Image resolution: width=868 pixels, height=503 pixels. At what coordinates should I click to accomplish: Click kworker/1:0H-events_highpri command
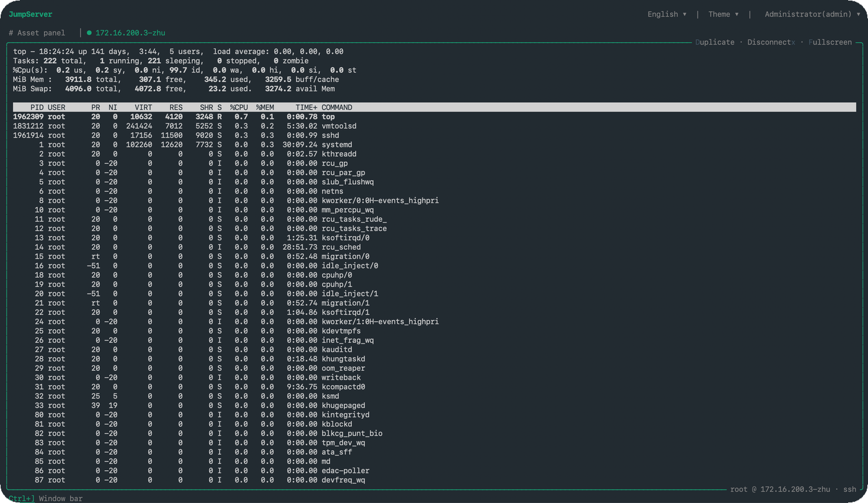(x=380, y=321)
